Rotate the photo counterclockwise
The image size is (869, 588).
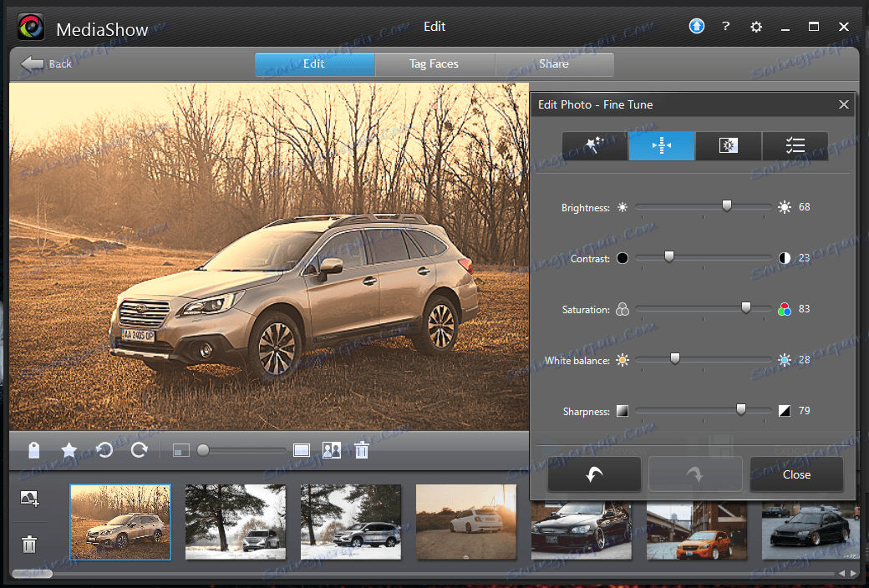104,451
